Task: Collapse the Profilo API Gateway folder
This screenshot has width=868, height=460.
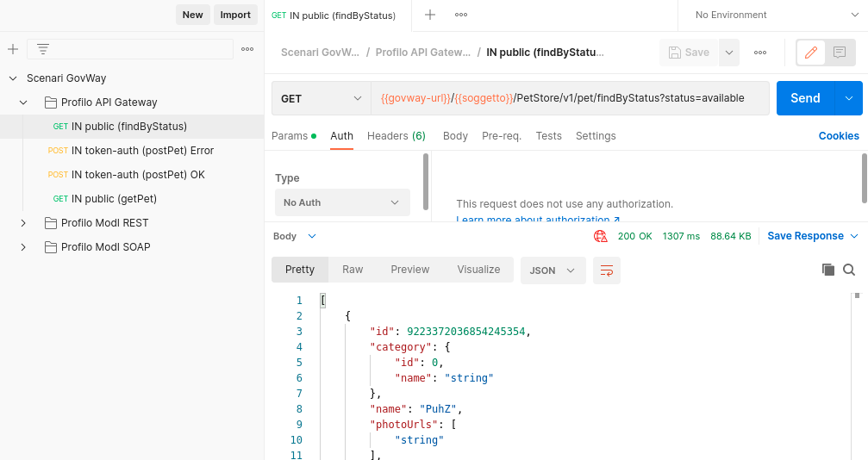Action: (x=23, y=103)
